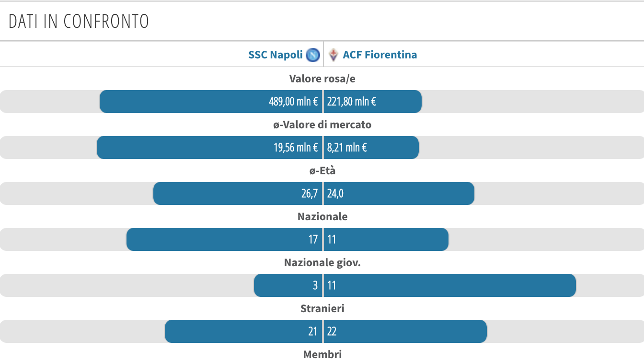
Task: Select Napoli's Stranieri bar showing 21
Action: [243, 331]
